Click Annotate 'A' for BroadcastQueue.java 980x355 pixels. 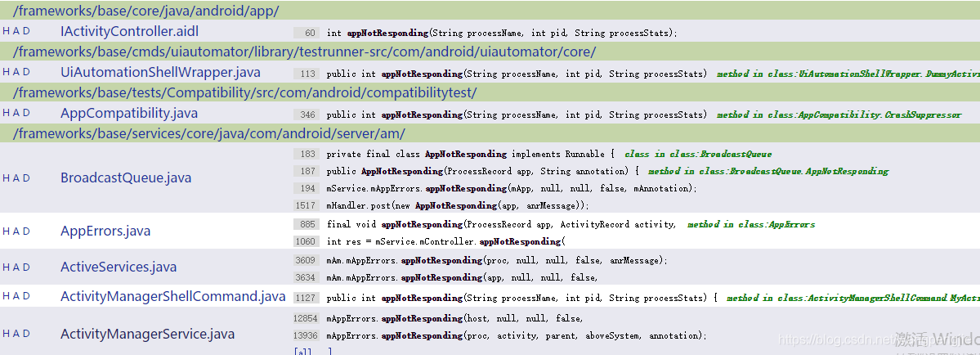coord(16,177)
